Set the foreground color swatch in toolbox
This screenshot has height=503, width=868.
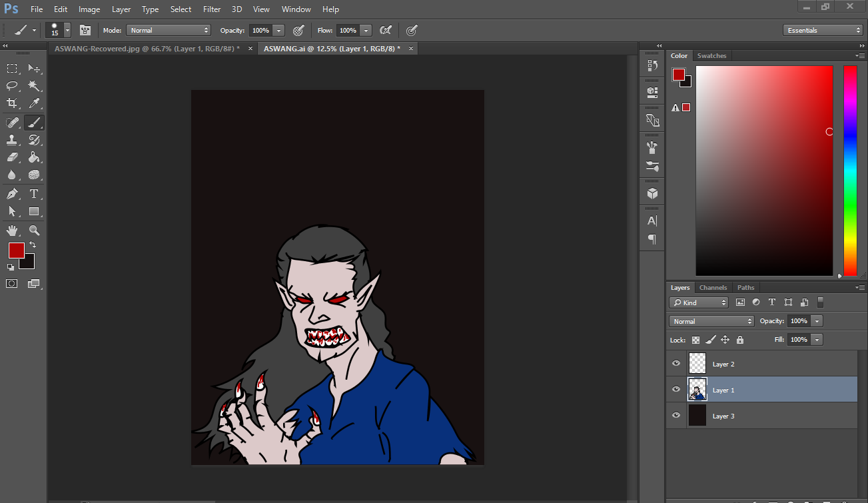coord(16,251)
